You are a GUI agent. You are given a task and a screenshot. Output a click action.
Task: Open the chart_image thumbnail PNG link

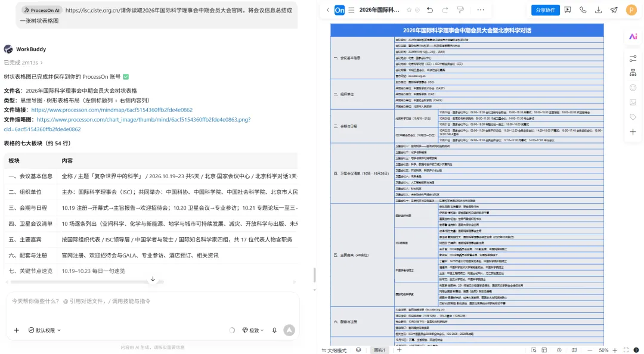click(143, 120)
